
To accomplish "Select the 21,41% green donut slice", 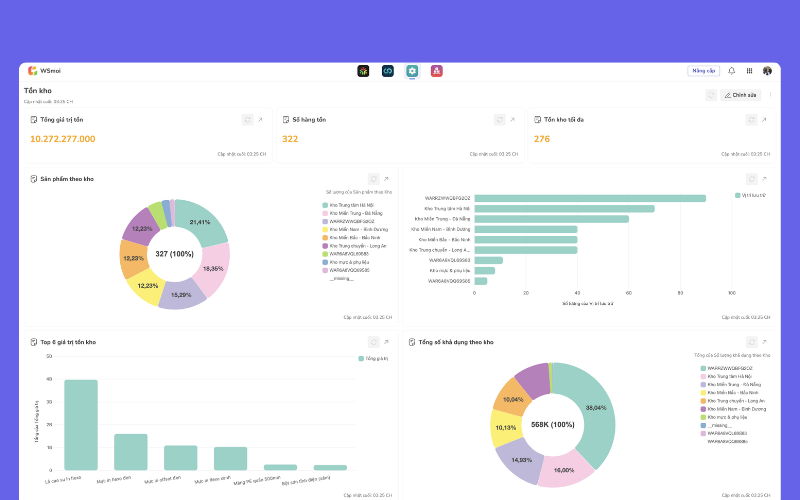I will (202, 222).
